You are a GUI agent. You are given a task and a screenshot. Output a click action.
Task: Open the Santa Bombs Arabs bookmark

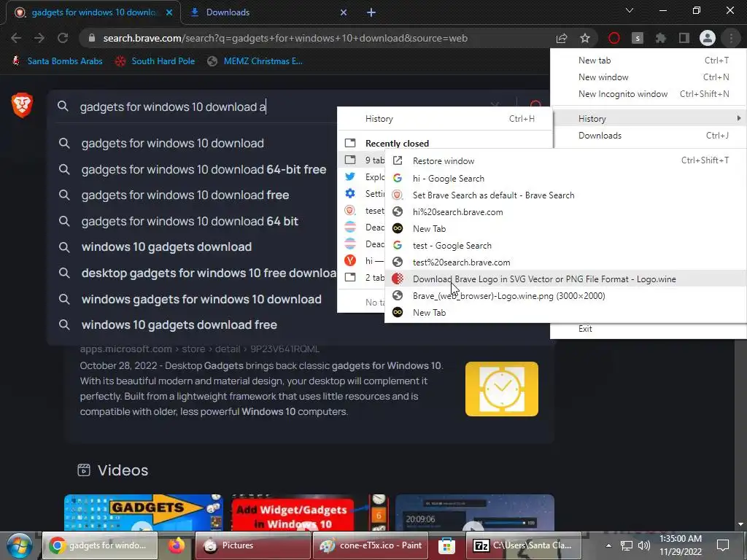pyautogui.click(x=58, y=61)
